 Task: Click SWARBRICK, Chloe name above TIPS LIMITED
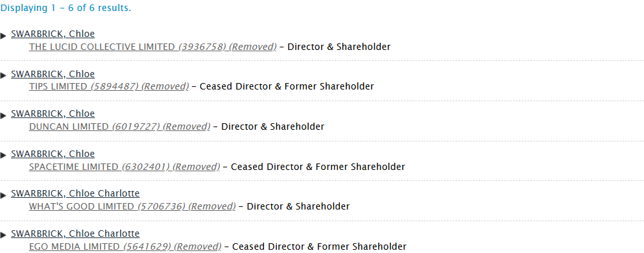pyautogui.click(x=53, y=74)
